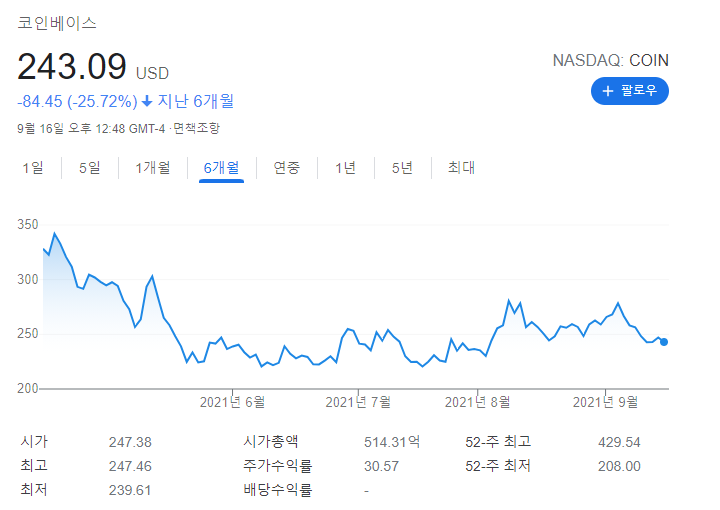Click the 52-주 최고 value 429.54
Screen dimensions: 720x510
(619, 442)
